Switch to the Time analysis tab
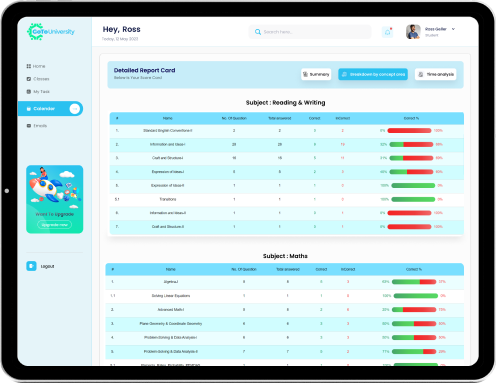The height and width of the screenshot is (383, 496). tap(436, 74)
